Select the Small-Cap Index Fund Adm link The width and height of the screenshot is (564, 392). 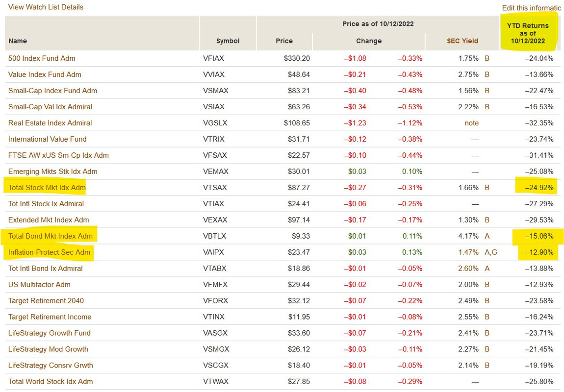[52, 91]
